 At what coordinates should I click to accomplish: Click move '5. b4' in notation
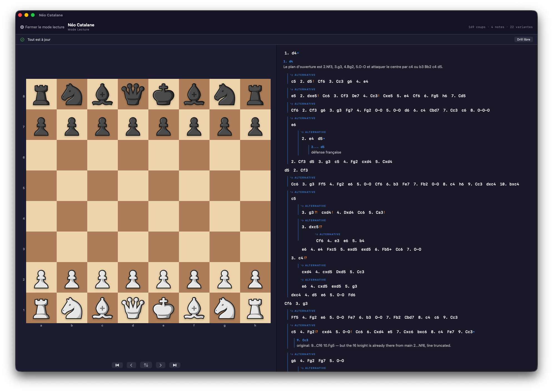tap(358, 241)
